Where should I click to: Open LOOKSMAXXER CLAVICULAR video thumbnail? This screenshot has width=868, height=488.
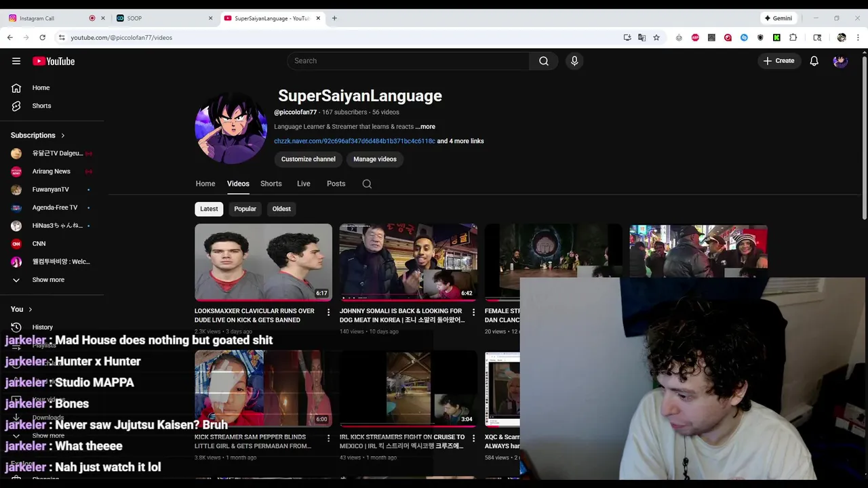pyautogui.click(x=263, y=262)
